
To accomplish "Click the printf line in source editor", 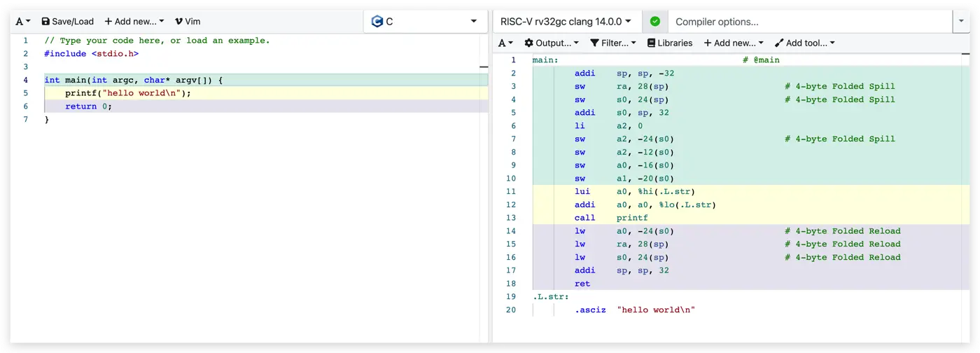I will coord(127,93).
